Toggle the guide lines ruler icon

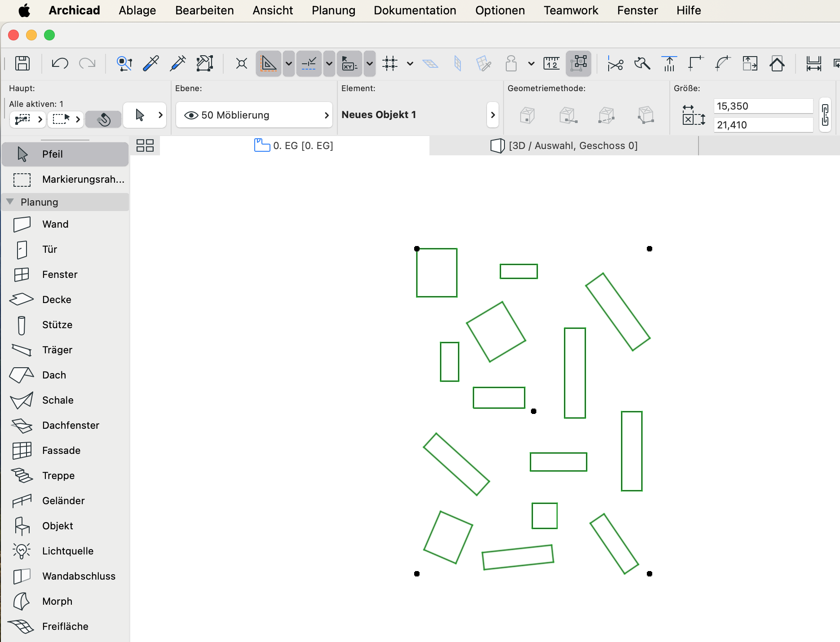[269, 63]
